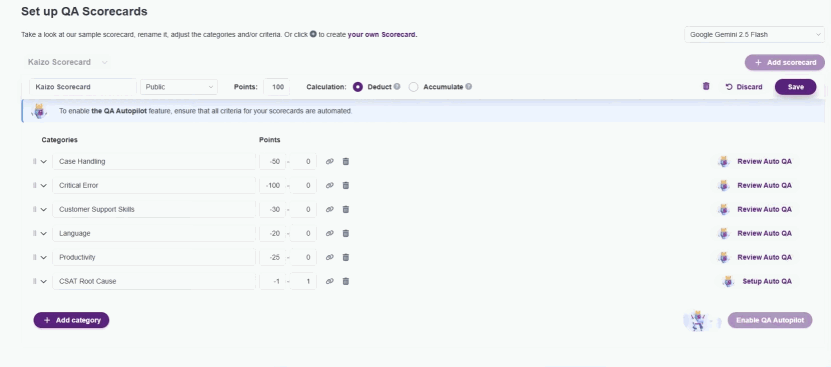Click Enable QA Autopilot button

tap(770, 320)
